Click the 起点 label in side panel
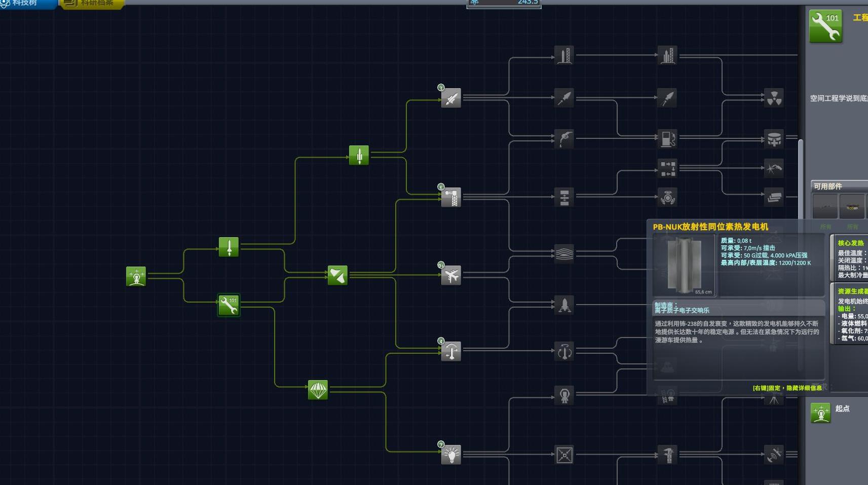 click(x=842, y=408)
